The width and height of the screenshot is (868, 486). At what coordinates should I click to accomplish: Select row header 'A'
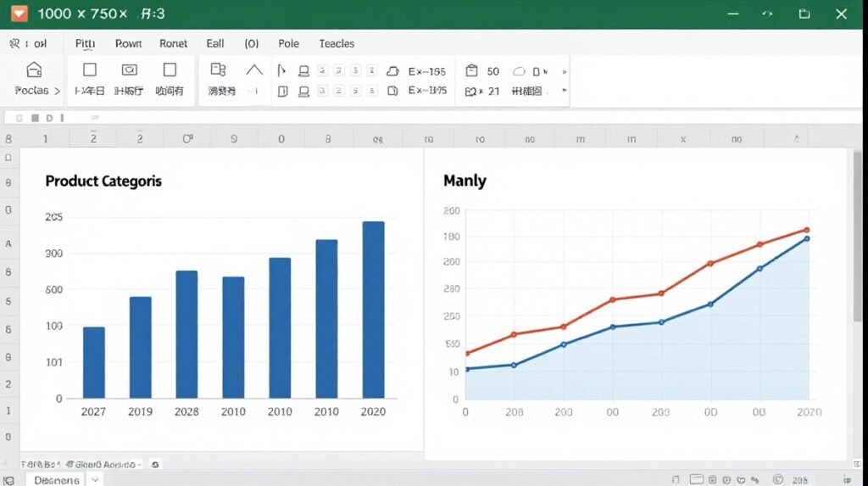8,243
